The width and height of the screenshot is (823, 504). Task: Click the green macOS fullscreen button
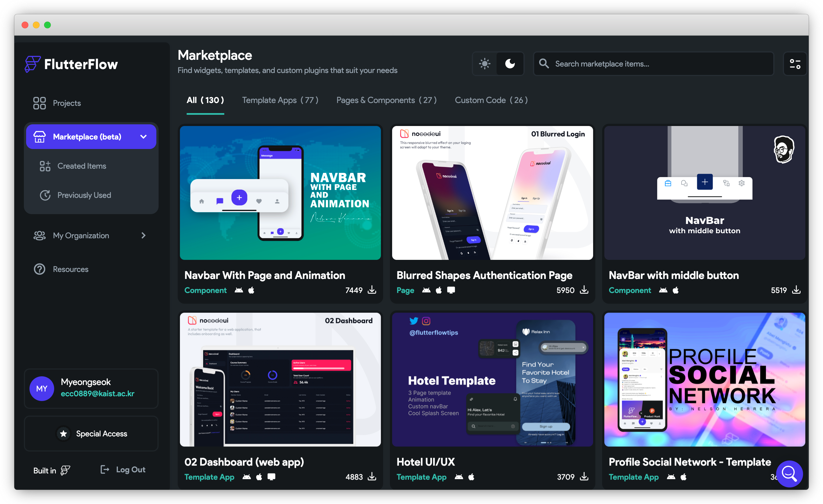[x=47, y=25]
